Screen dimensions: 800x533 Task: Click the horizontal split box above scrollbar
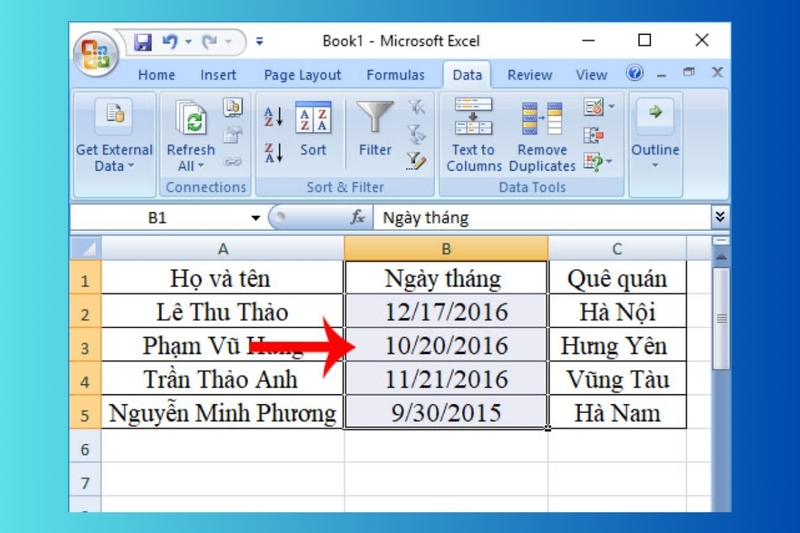(721, 241)
